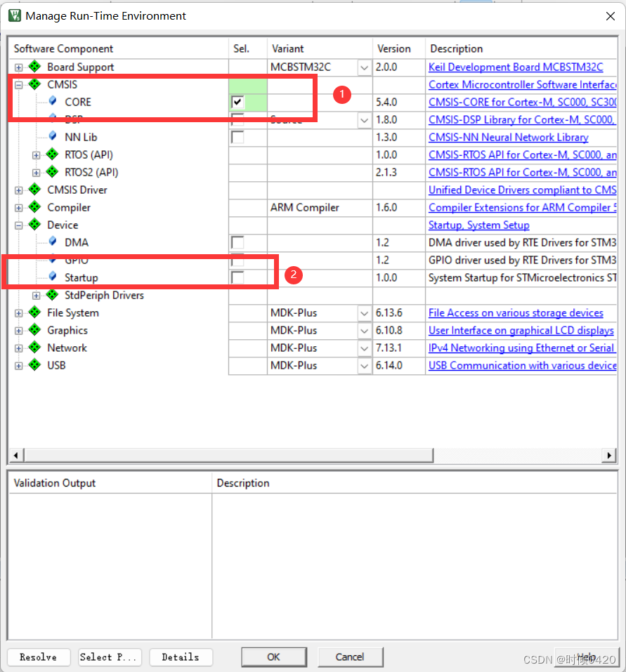
Task: Click the CMSIS green diamond icon
Action: pos(34,84)
